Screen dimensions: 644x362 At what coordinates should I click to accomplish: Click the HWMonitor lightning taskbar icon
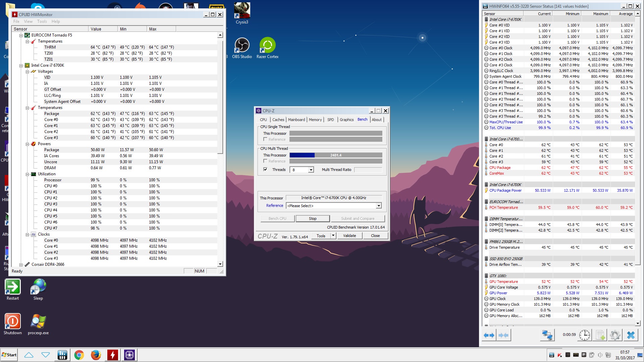click(x=113, y=355)
